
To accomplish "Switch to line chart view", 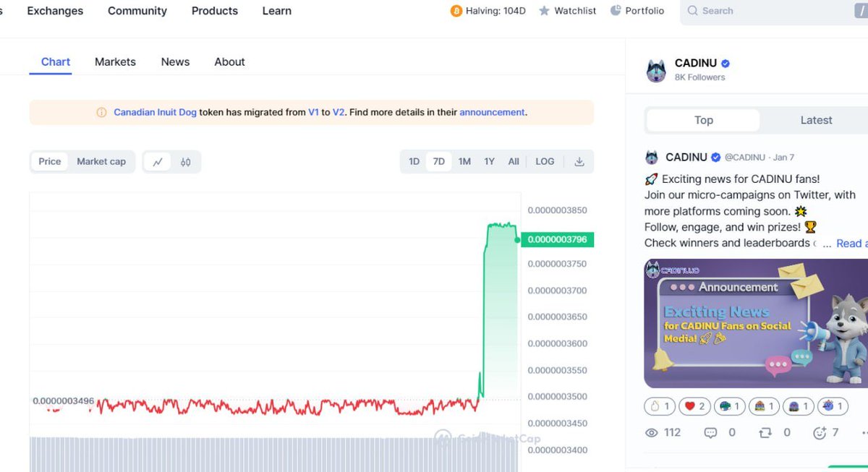I will pos(158,161).
